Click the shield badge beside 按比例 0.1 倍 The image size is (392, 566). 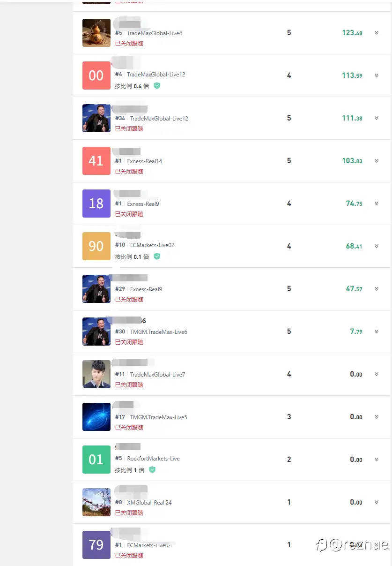coord(157,257)
